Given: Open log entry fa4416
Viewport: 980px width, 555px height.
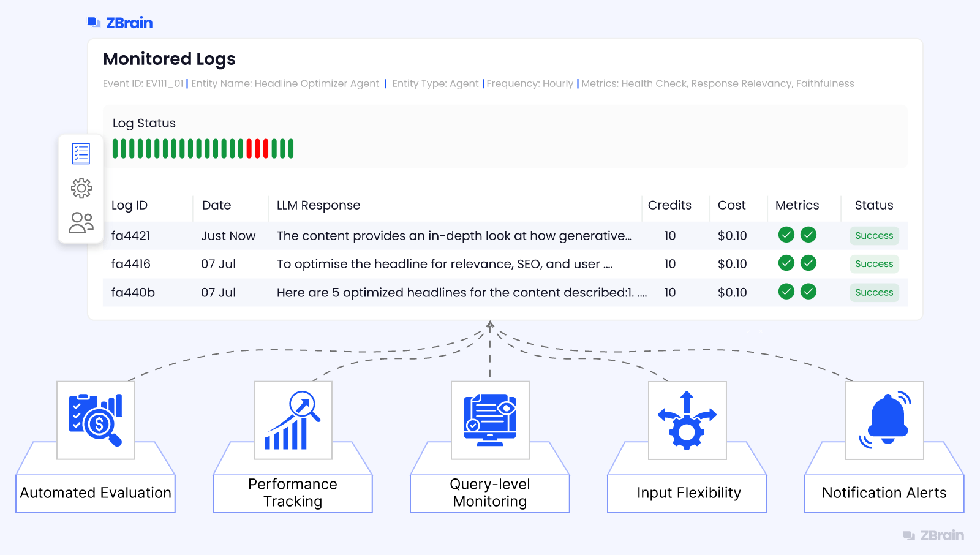Looking at the screenshot, I should click(505, 264).
